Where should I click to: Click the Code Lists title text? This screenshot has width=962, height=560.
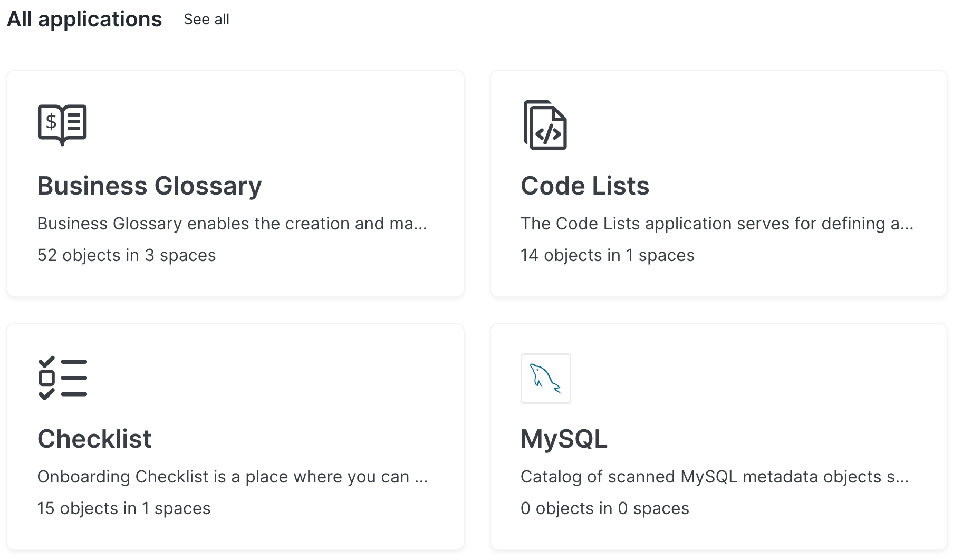tap(584, 186)
